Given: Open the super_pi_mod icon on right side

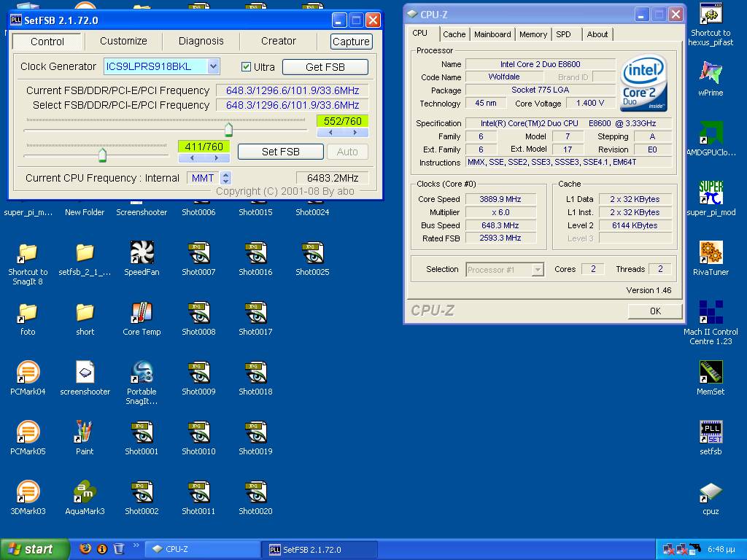Looking at the screenshot, I should point(711,192).
